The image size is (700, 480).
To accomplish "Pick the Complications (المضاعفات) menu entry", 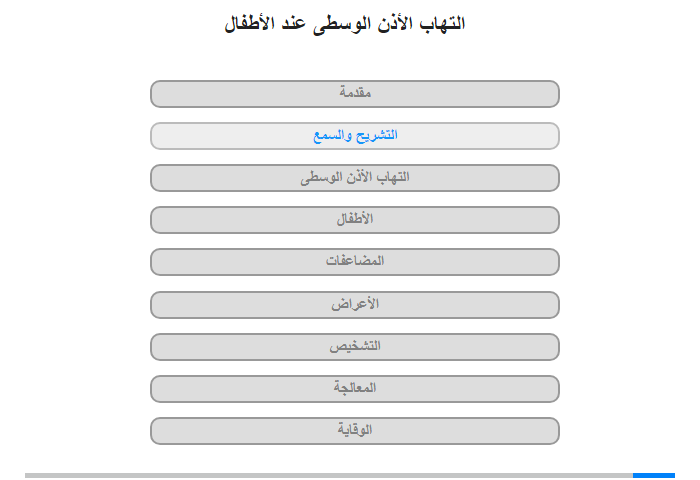I will coord(355,262).
